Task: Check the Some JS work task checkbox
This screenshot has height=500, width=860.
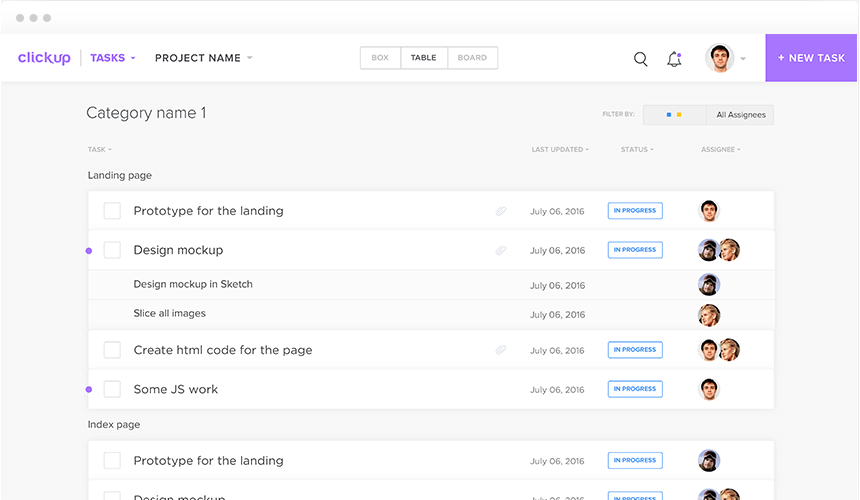Action: [112, 389]
